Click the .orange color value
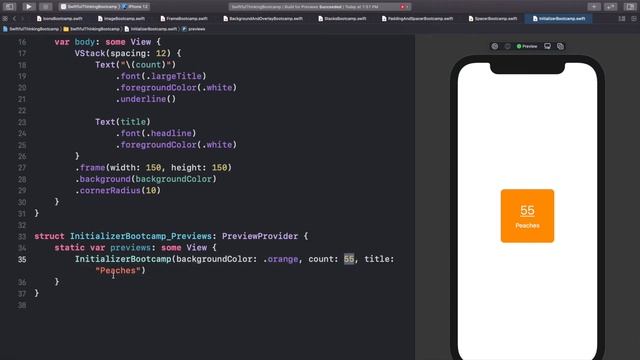This screenshot has height=360, width=640. tap(280, 259)
